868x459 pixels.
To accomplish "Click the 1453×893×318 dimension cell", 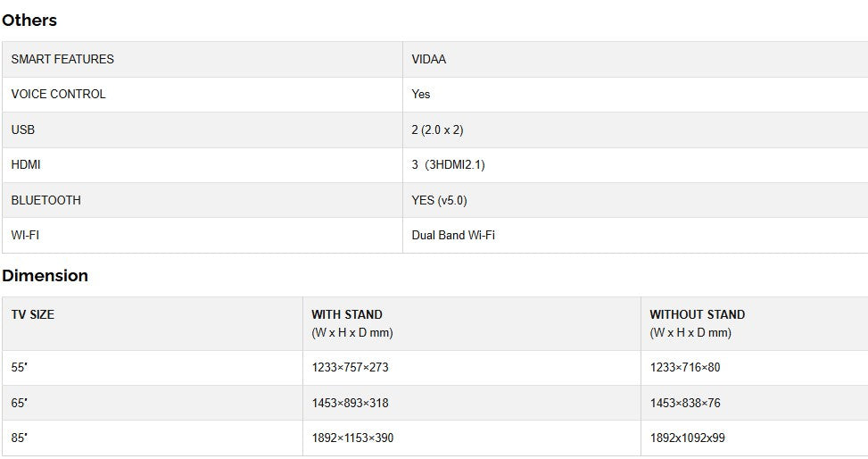I will [x=350, y=403].
